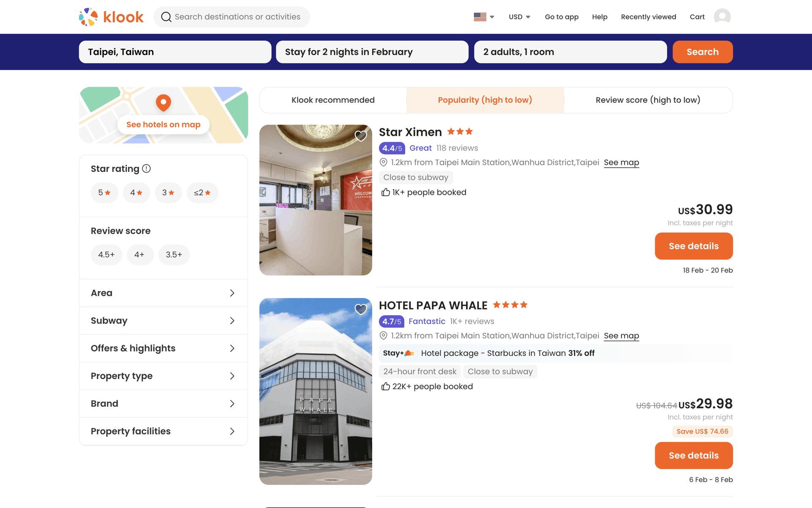Filter by 5 star rating

click(104, 193)
